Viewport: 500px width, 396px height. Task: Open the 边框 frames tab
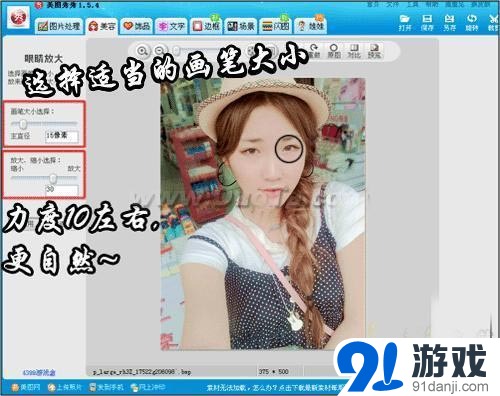206,26
